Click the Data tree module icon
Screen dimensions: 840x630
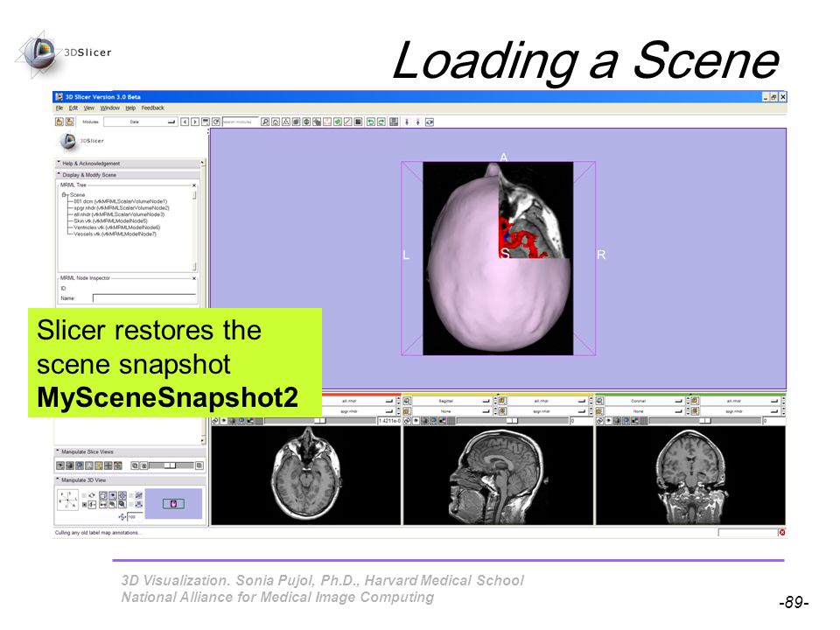click(285, 122)
